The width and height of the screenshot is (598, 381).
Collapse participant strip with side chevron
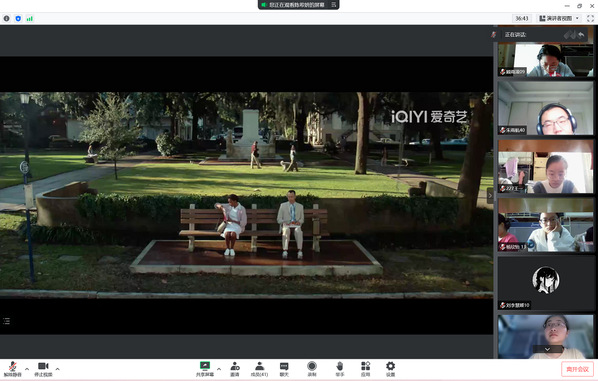click(490, 196)
